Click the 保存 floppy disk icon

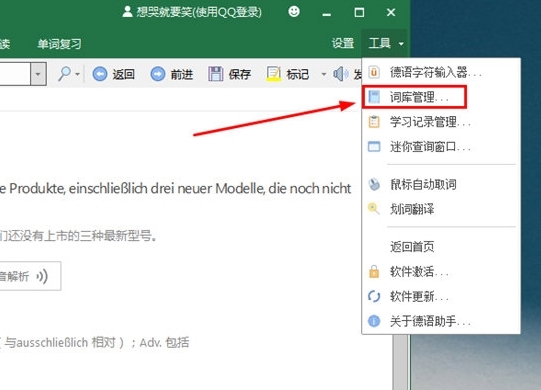(x=216, y=74)
